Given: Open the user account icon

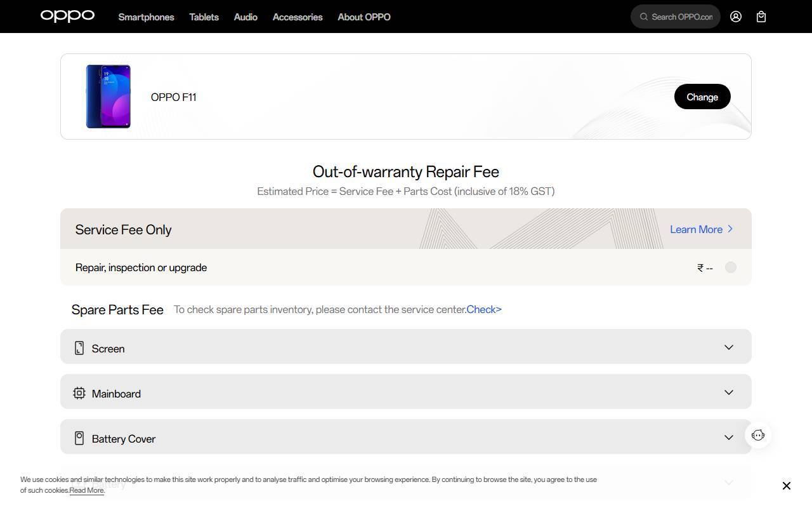Looking at the screenshot, I should click(x=736, y=17).
